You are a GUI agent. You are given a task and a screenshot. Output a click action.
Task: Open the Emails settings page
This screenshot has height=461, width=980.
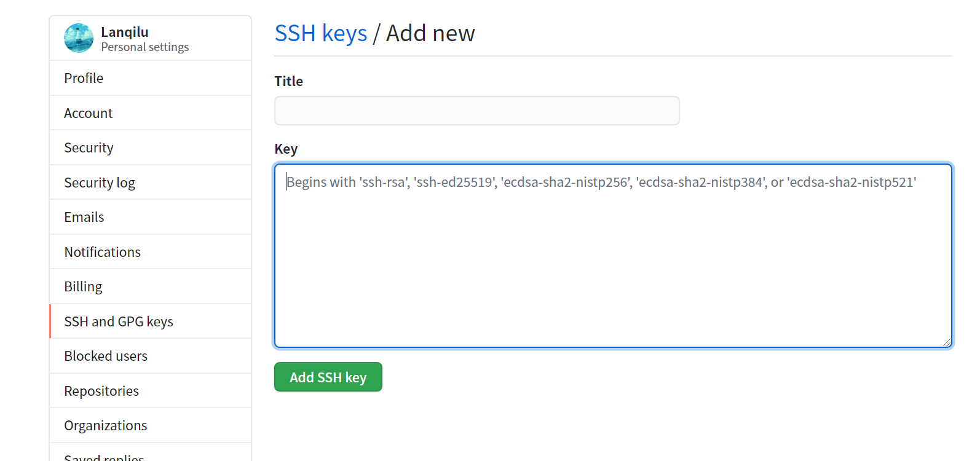tap(84, 216)
